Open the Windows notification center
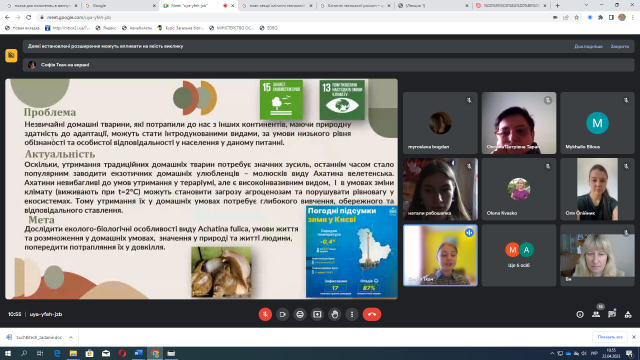 click(630, 353)
